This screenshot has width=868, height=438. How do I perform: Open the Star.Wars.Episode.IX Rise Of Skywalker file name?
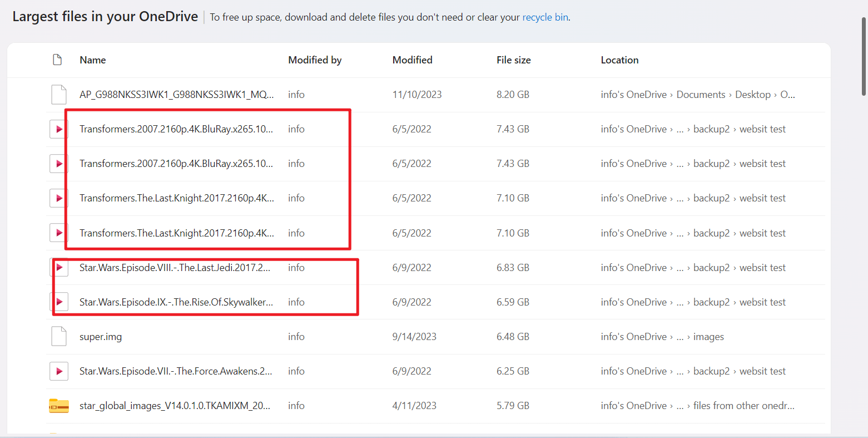(176, 302)
